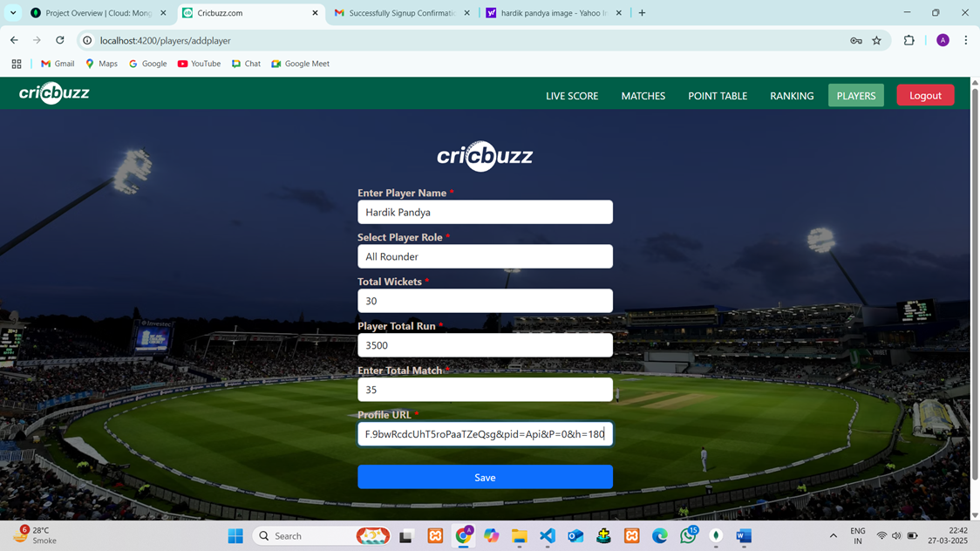Open Microsoft Word from taskbar
This screenshot has width=980, height=551.
pyautogui.click(x=744, y=536)
